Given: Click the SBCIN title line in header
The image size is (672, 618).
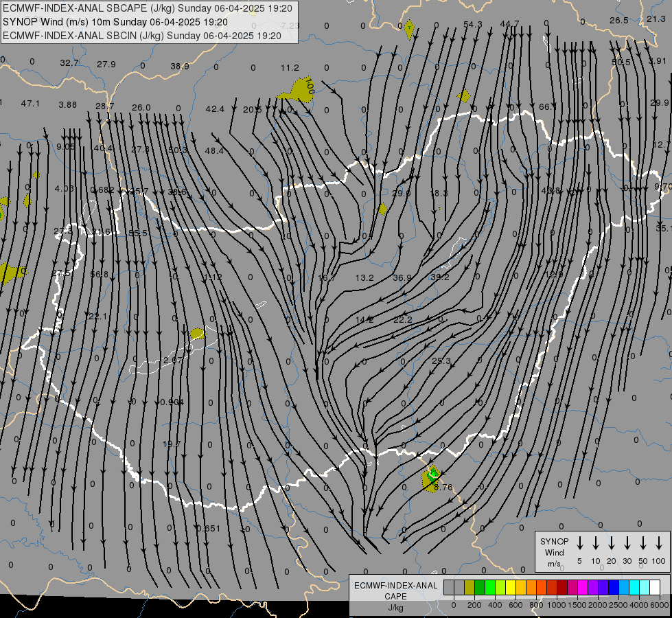Looking at the screenshot, I should pos(142,36).
